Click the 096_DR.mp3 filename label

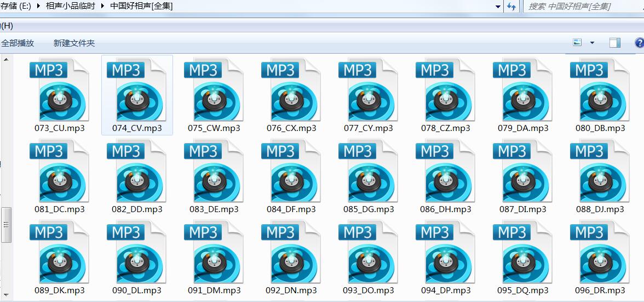tap(600, 290)
